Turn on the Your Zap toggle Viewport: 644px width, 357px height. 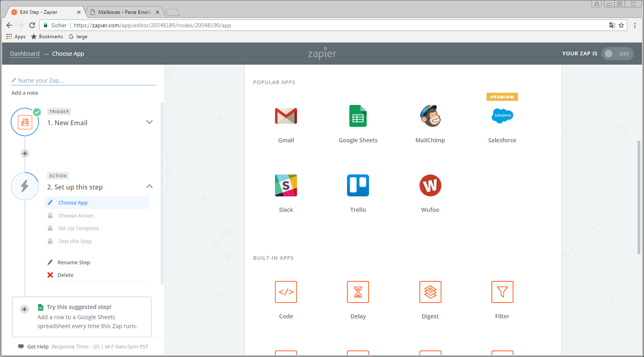(617, 54)
